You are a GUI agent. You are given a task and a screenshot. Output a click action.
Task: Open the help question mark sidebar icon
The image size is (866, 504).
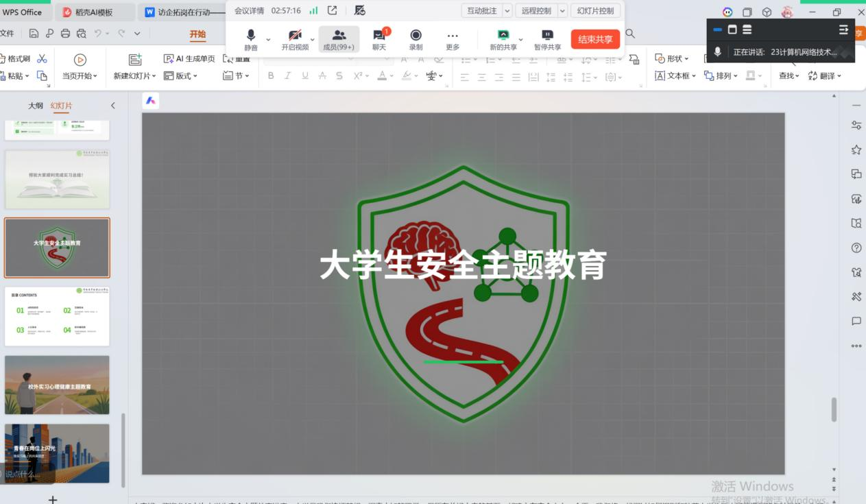click(856, 248)
